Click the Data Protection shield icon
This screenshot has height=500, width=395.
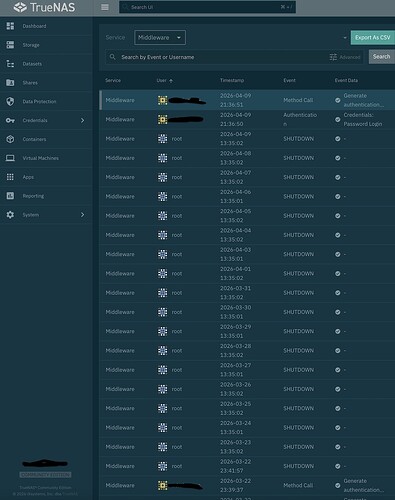(x=10, y=101)
